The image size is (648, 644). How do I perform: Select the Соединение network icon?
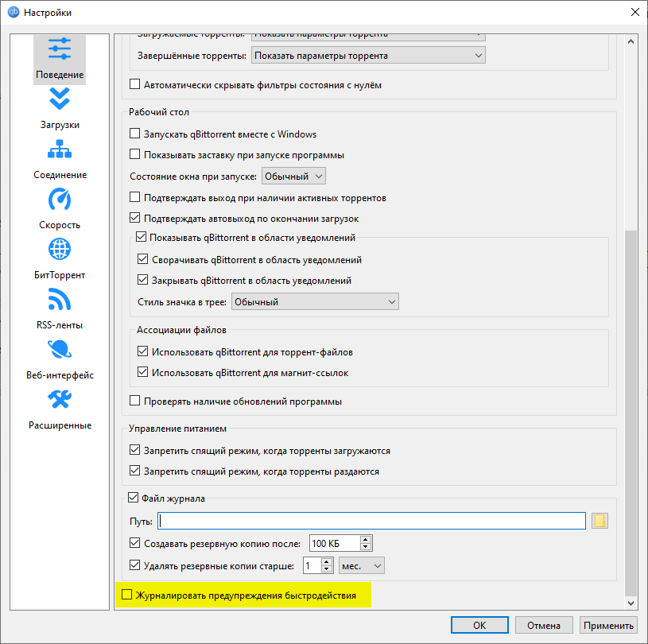(x=60, y=149)
